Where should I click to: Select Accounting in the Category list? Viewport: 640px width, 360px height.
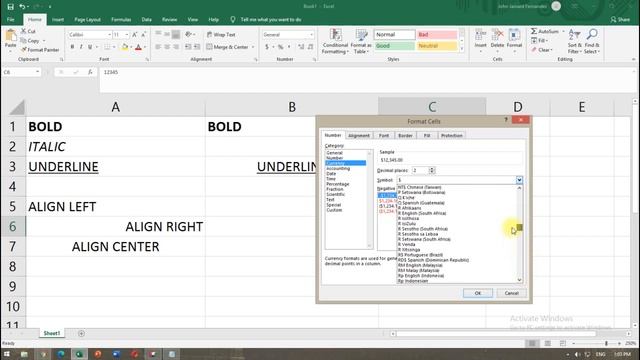[338, 168]
